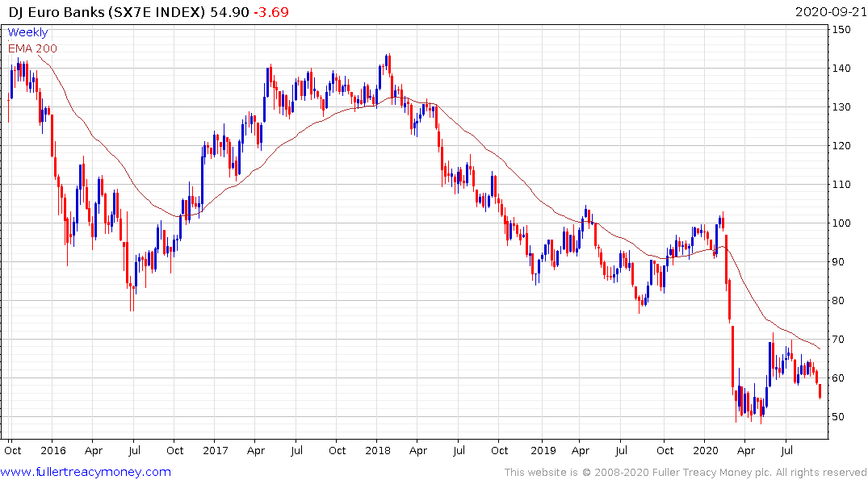868x484 pixels.
Task: Click the last price value 54.90
Action: coord(229,12)
